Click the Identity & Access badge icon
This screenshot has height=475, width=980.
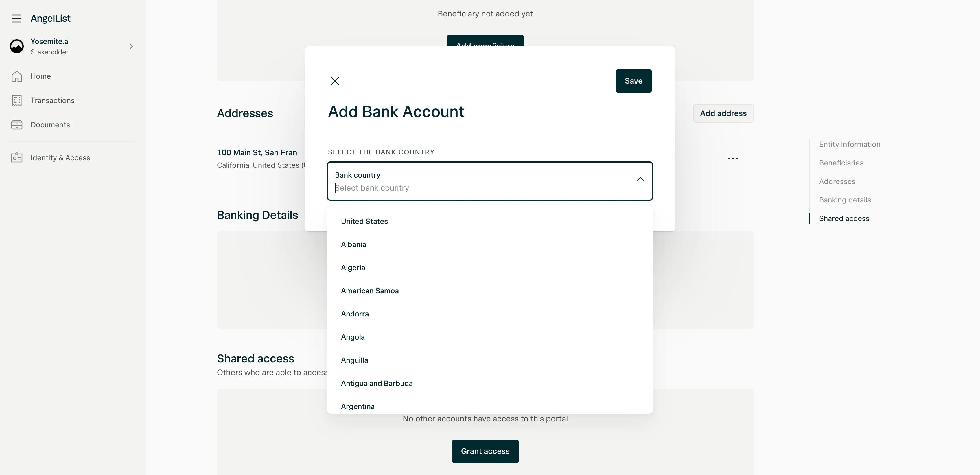[17, 157]
